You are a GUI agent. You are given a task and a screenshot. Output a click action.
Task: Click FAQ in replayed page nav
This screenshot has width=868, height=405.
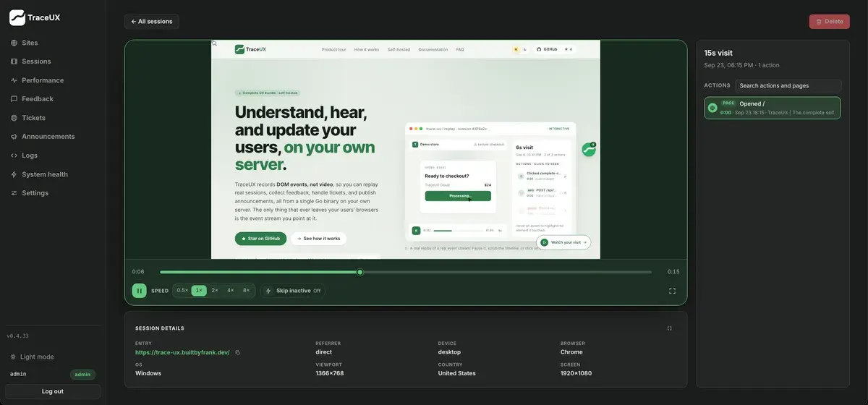click(x=460, y=49)
